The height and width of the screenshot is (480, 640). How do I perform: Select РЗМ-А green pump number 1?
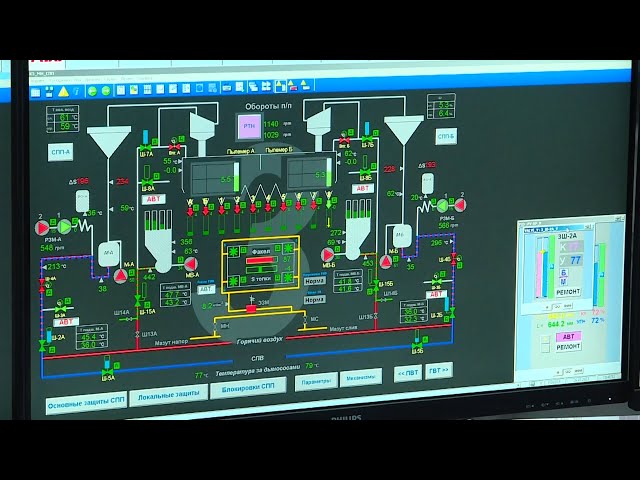click(x=64, y=227)
